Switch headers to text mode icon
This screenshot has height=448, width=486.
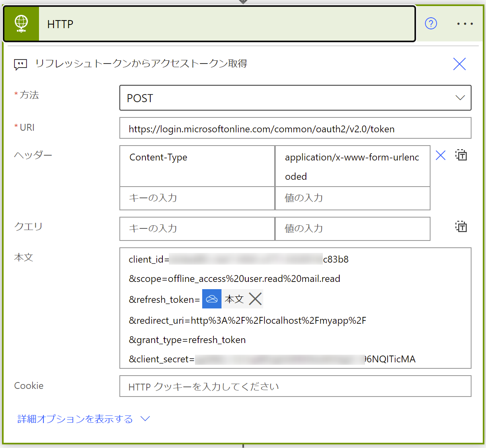[461, 155]
